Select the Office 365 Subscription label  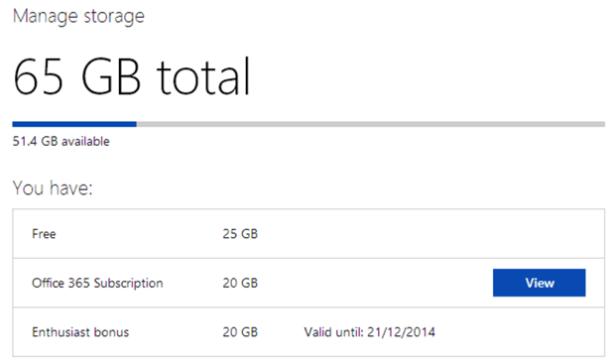point(97,283)
